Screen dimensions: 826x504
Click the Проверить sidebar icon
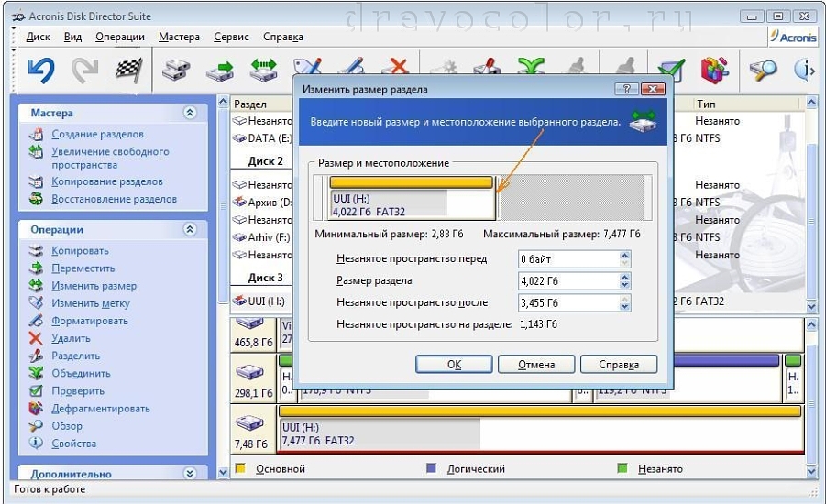[36, 390]
